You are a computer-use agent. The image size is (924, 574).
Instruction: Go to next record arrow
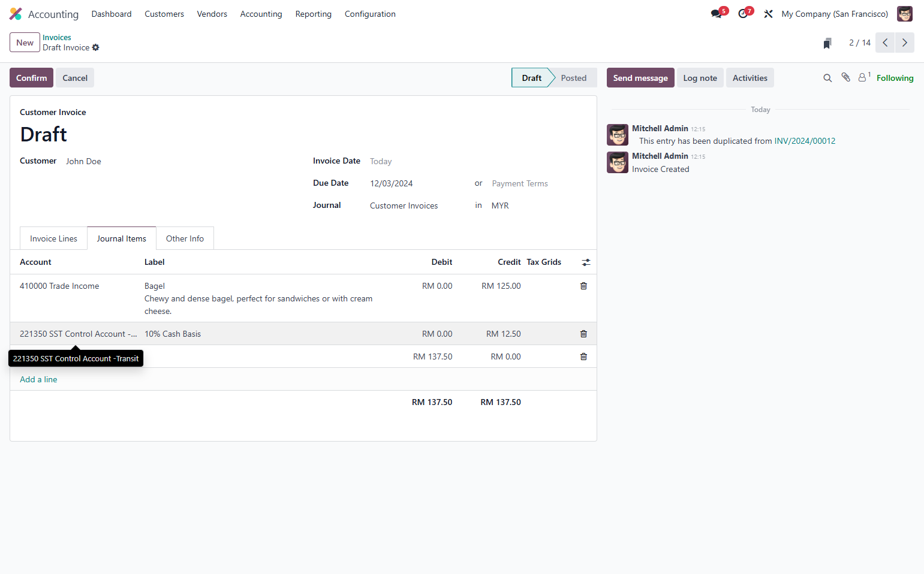click(x=905, y=43)
